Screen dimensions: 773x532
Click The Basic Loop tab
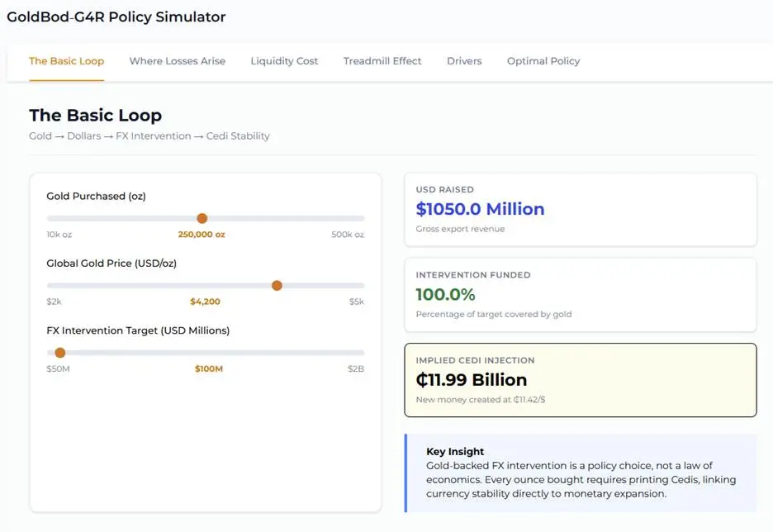point(66,61)
